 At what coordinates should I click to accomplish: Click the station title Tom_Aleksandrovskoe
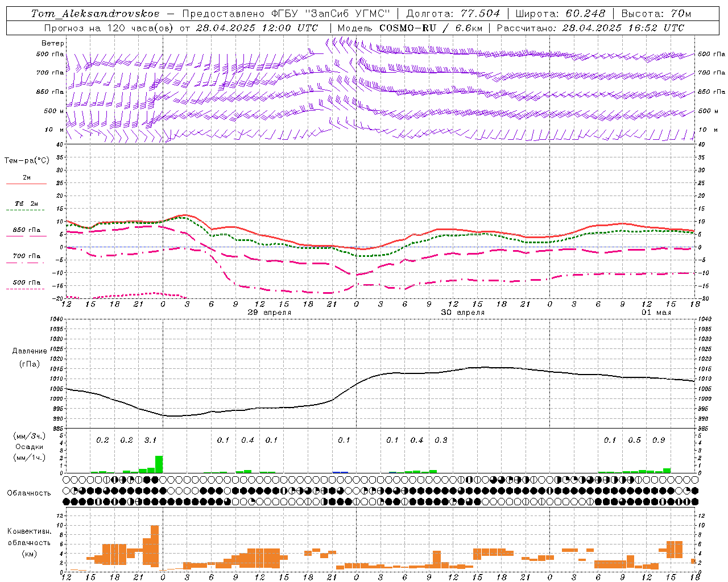95,14
